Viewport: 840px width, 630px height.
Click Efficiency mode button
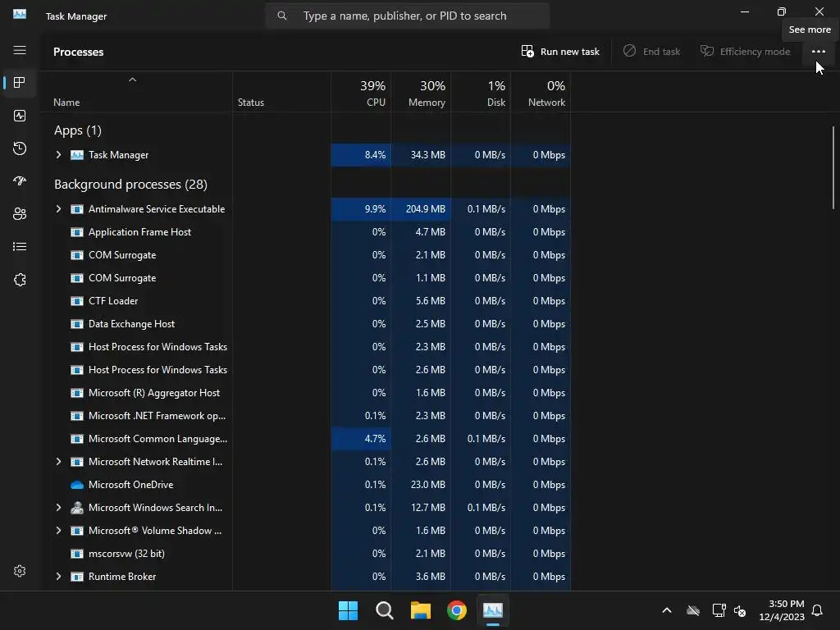tap(745, 52)
